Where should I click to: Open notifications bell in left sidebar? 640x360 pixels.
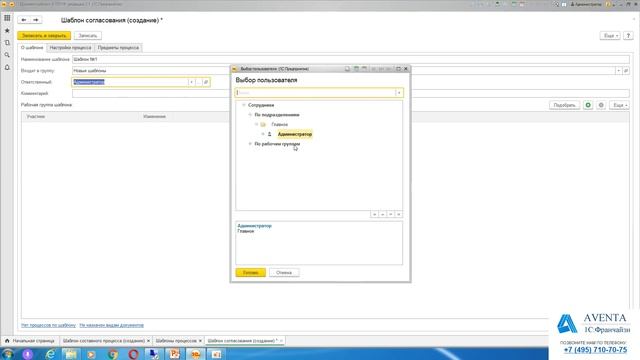[7, 67]
